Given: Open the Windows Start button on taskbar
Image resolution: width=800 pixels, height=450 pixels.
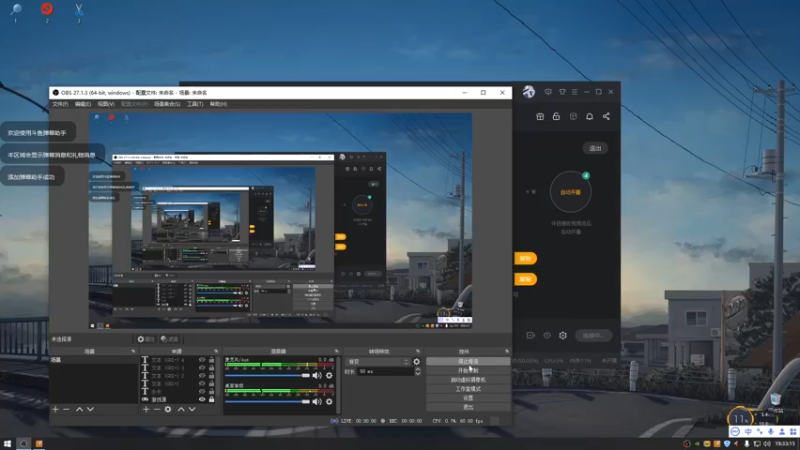Looking at the screenshot, I should click(x=7, y=444).
